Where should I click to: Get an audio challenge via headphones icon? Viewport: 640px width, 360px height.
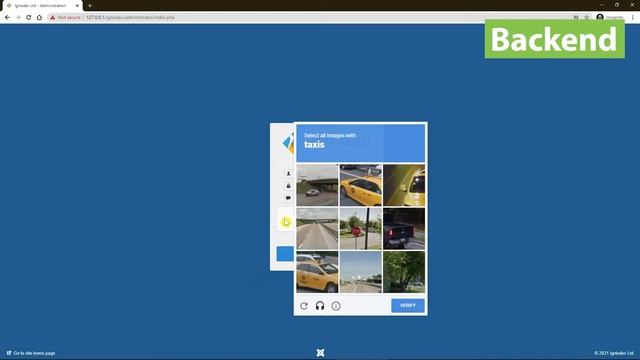coord(320,306)
